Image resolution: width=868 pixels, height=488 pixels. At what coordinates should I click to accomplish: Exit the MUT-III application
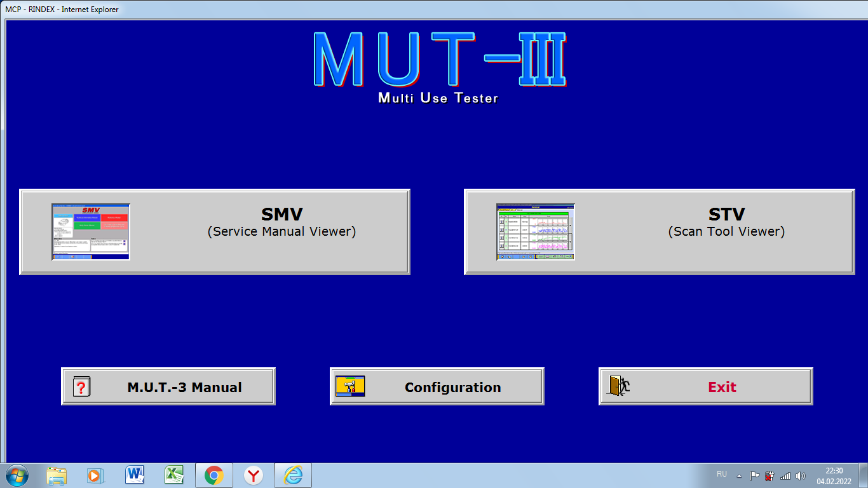point(722,387)
